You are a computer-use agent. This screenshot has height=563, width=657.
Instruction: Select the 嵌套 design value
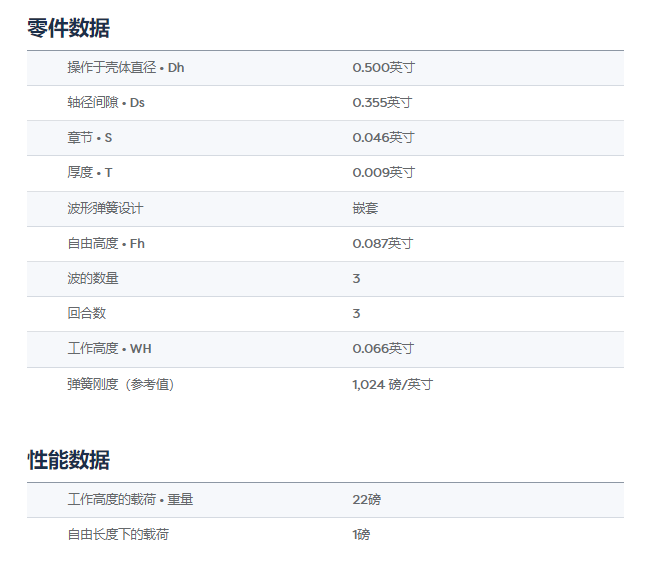[365, 208]
